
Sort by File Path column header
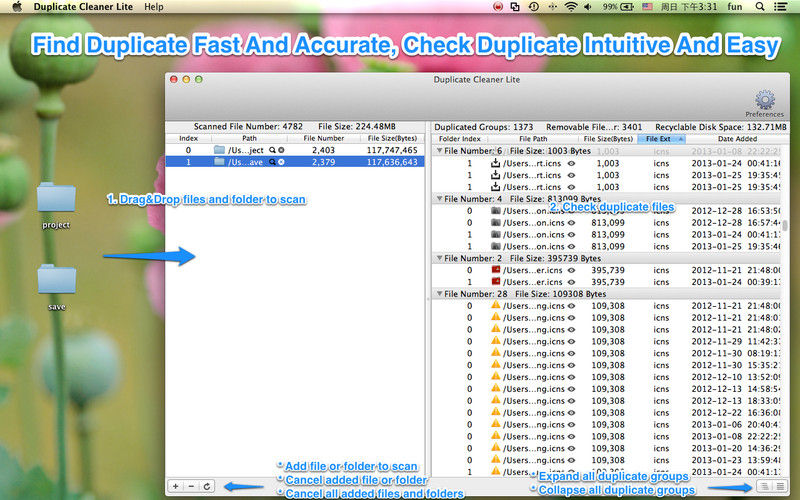[x=533, y=139]
